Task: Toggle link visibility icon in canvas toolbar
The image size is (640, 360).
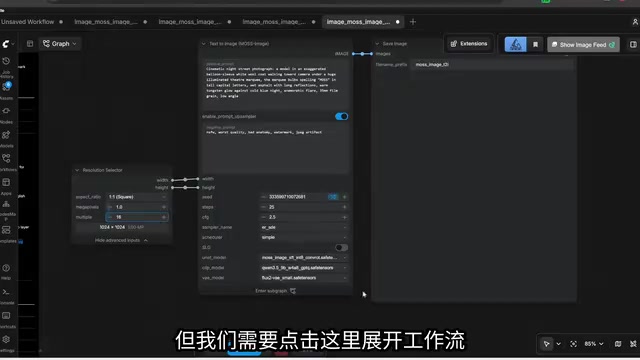Action: pyautogui.click(x=633, y=344)
